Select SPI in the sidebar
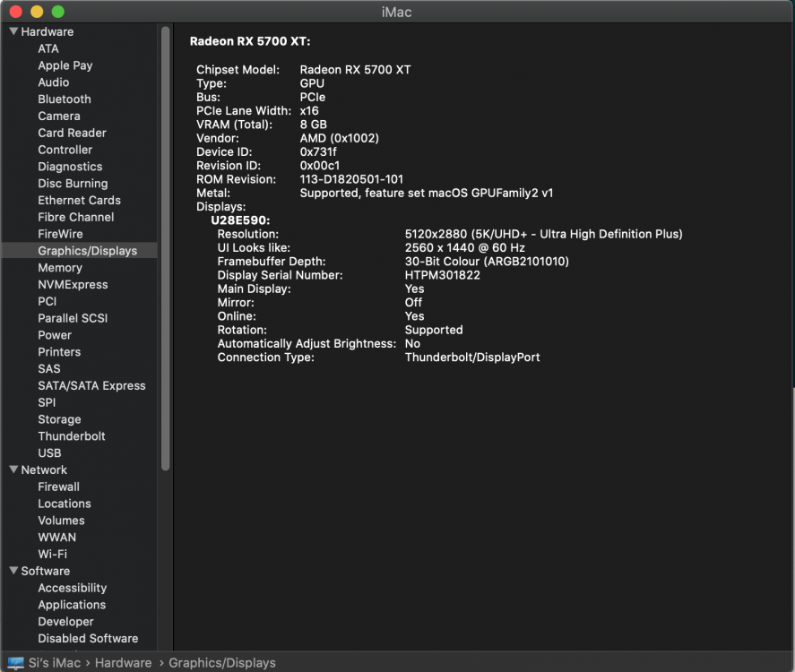795x672 pixels. click(47, 402)
